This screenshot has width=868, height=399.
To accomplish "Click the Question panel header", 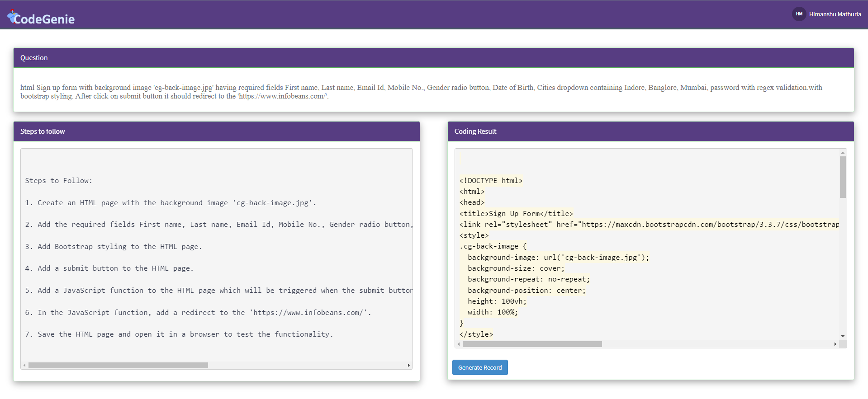I will pyautogui.click(x=434, y=58).
